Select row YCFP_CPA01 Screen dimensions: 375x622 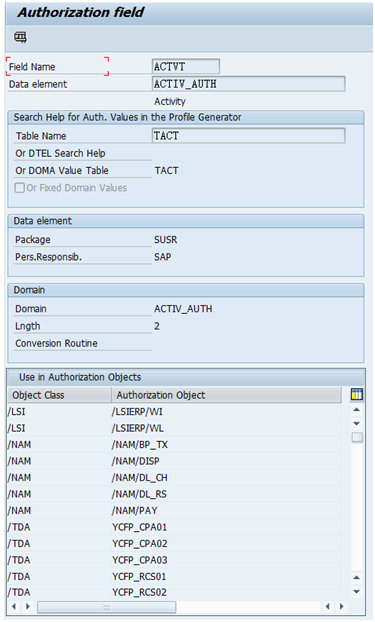174,527
